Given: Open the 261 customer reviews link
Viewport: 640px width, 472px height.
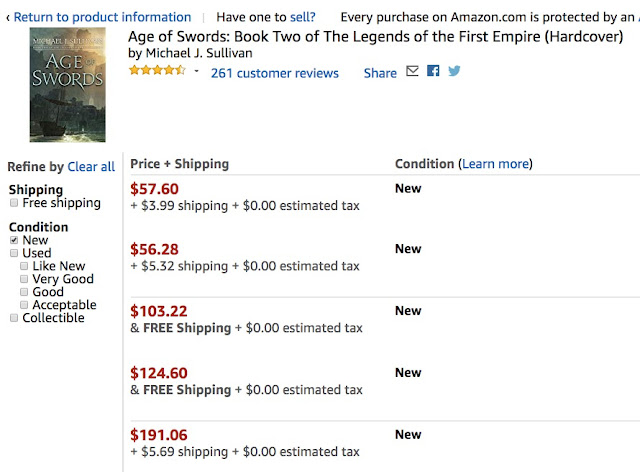Looking at the screenshot, I should coord(274,73).
